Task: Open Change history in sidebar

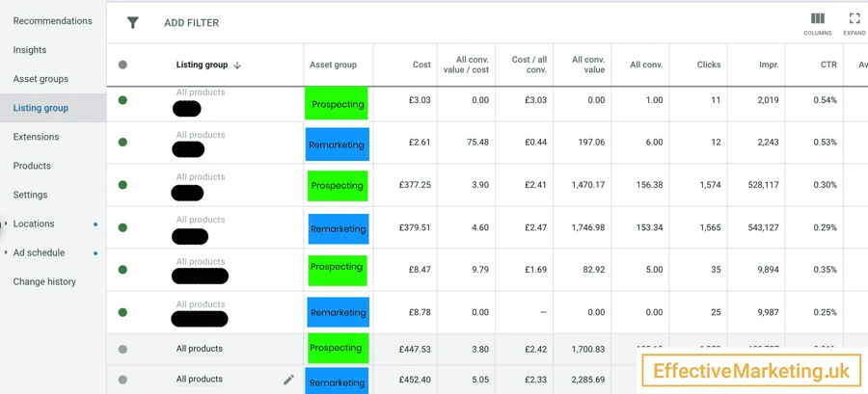Action: point(44,282)
